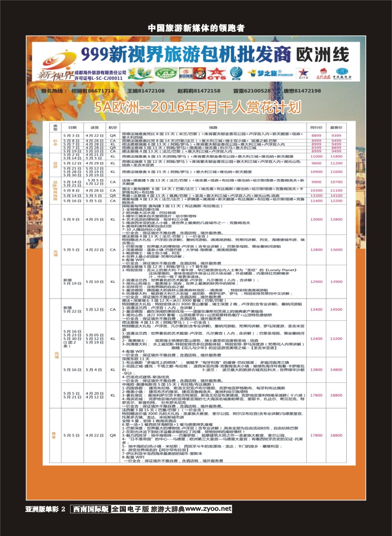Image resolution: width=392 pixels, height=536 pixels.
Task: Click the hotline contact 赵莉莉81472158
Action: (x=199, y=91)
